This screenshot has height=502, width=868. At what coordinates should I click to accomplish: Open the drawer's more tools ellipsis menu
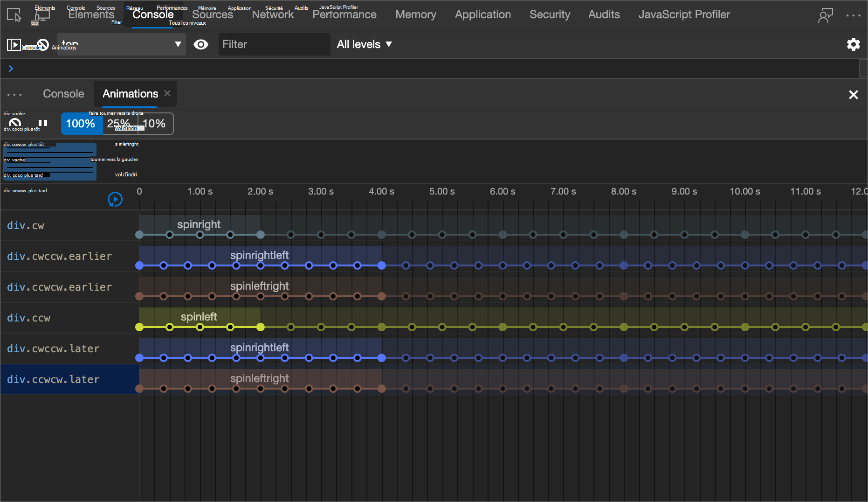14,94
